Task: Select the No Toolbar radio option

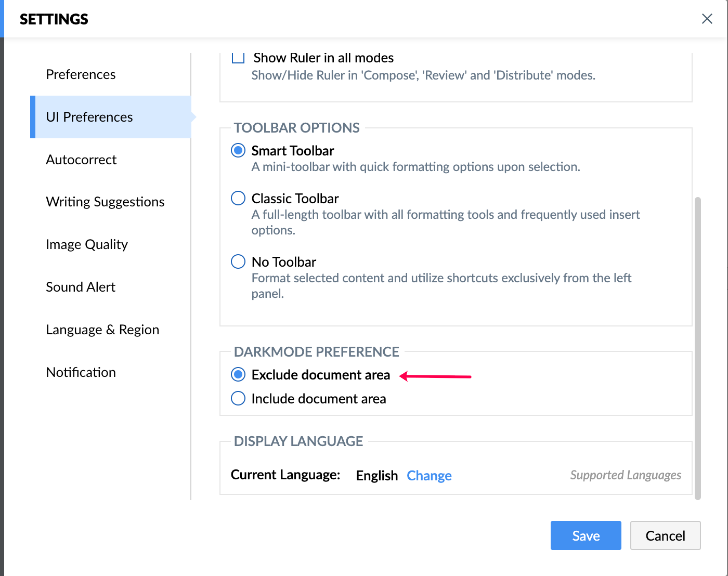Action: coord(238,261)
